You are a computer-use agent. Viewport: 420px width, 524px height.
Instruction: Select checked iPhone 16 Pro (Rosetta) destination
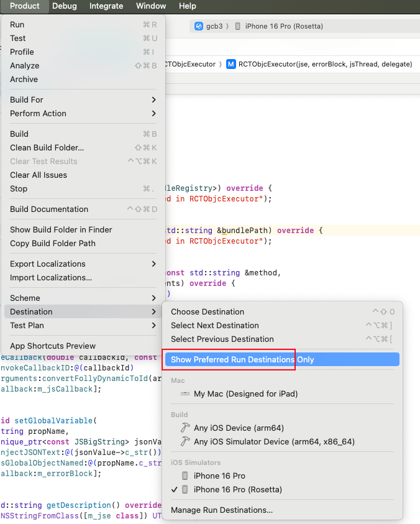(237, 490)
